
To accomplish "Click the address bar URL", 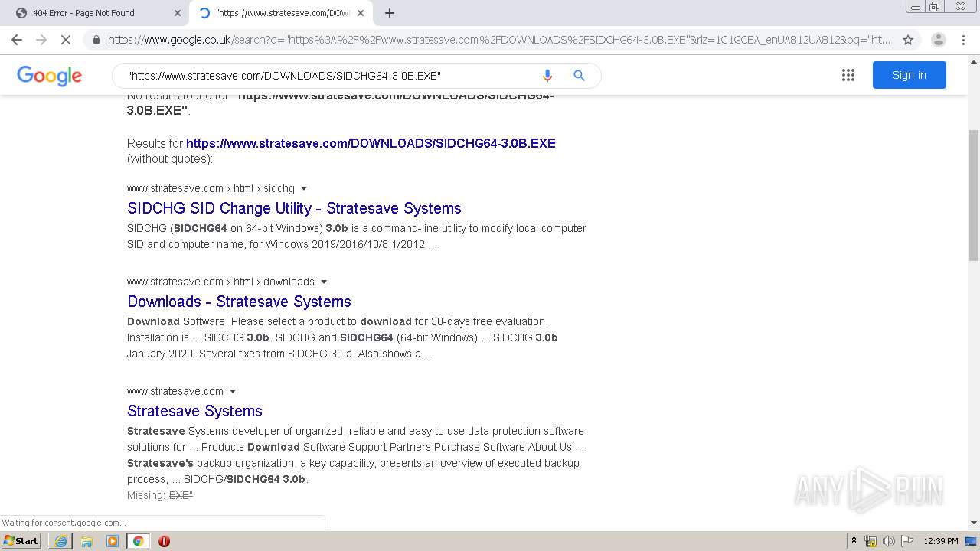I will pos(499,40).
